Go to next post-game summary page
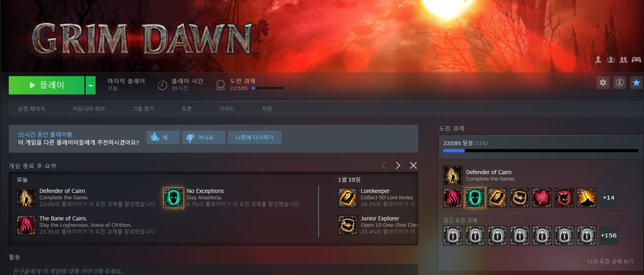The height and width of the screenshot is (275, 644). point(398,165)
